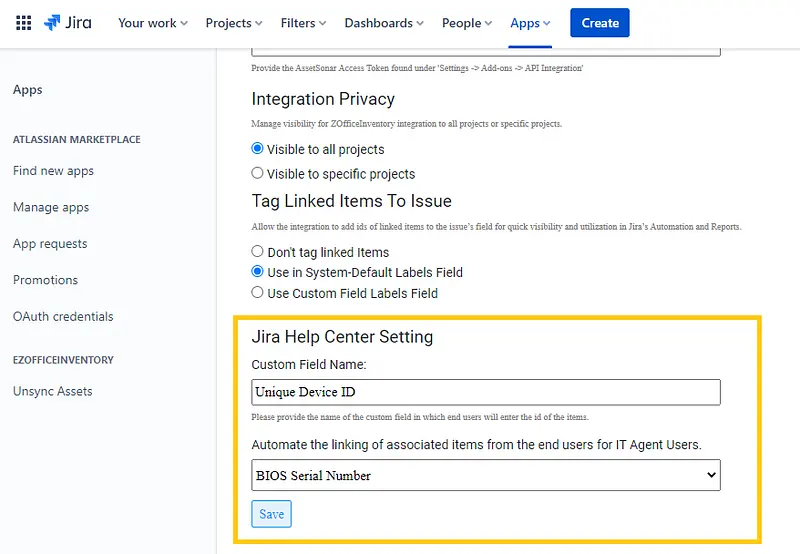Click the Tag Linked Items To Issue heading
The width and height of the screenshot is (800, 554).
tap(352, 201)
